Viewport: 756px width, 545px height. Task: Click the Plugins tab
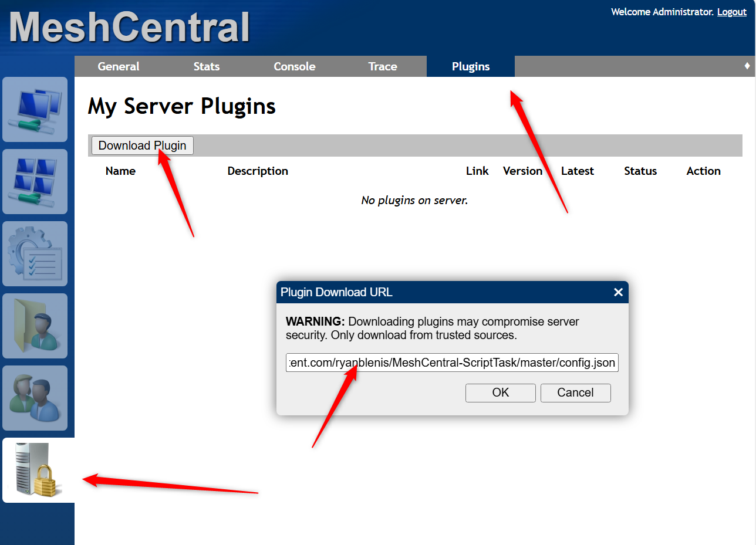471,66
